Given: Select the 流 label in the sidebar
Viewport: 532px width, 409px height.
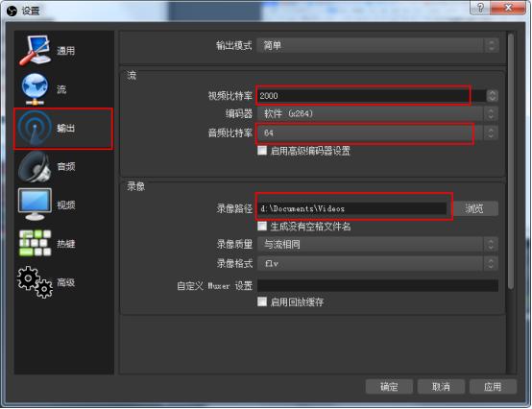Looking at the screenshot, I should pos(61,89).
